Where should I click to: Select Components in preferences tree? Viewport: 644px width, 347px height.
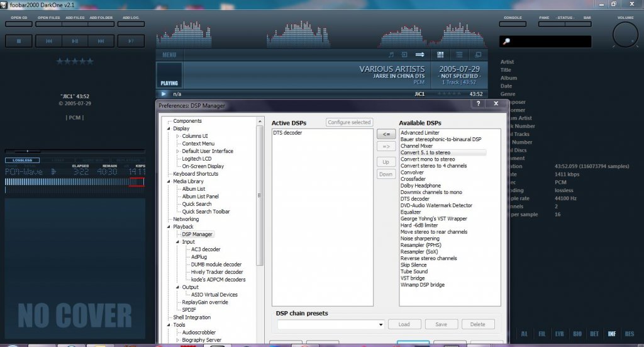187,121
